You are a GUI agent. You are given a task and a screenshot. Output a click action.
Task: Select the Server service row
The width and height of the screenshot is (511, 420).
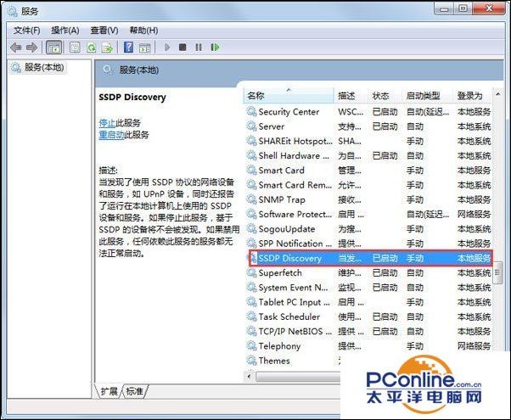368,126
